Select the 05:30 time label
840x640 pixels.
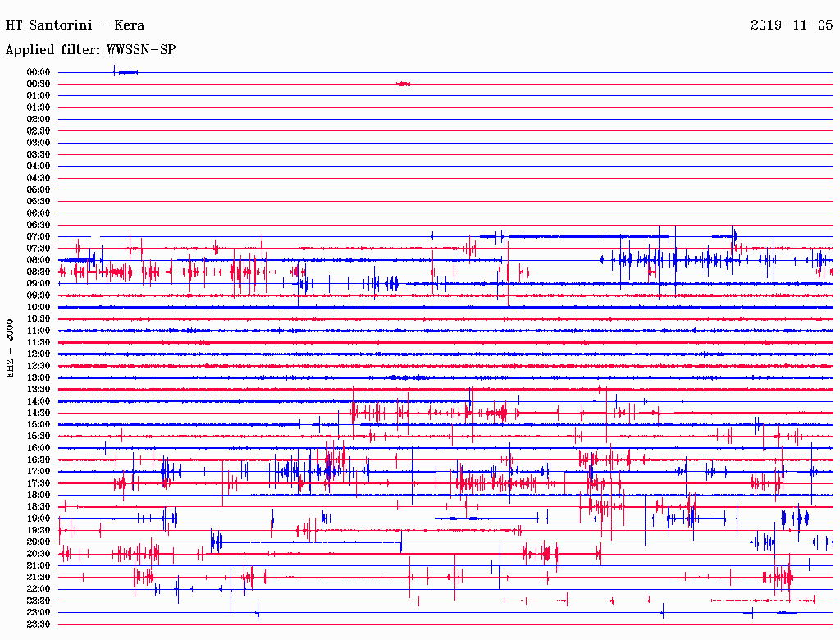(38, 202)
